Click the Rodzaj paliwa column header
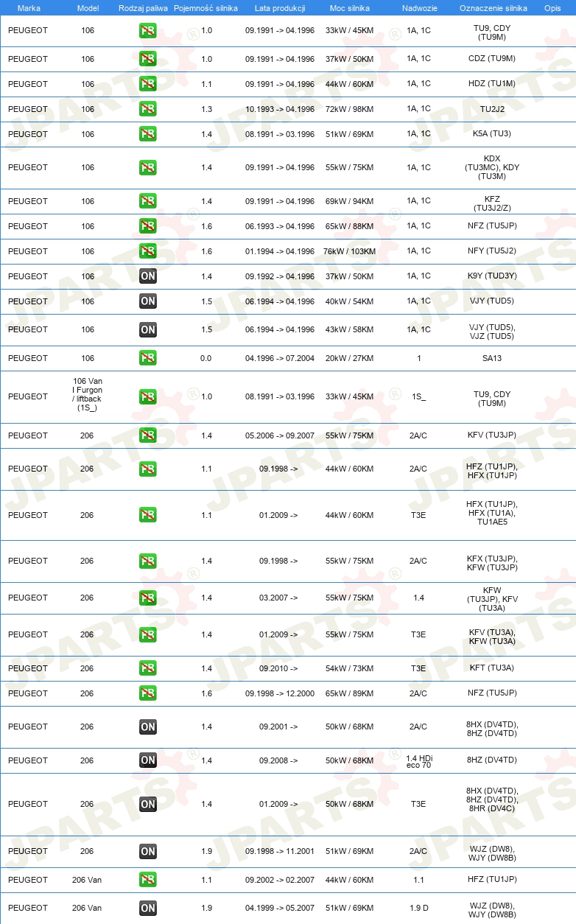 click(x=144, y=7)
